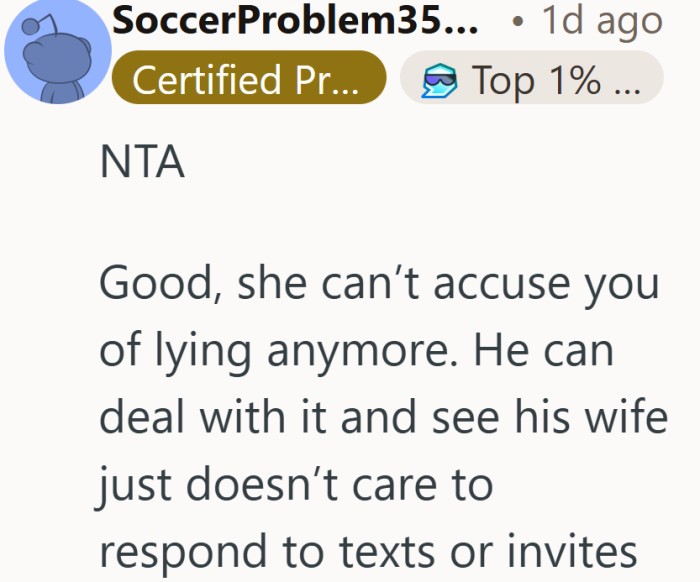Viewport: 700px width, 582px height.
Task: Click the sunglasses icon in Top 1% badge
Action: (x=438, y=80)
